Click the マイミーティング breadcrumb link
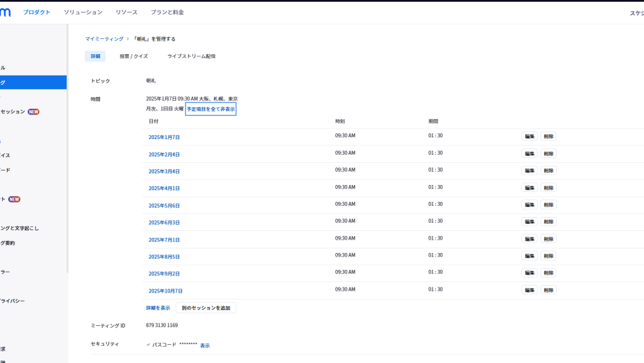The width and height of the screenshot is (644, 363). 104,39
